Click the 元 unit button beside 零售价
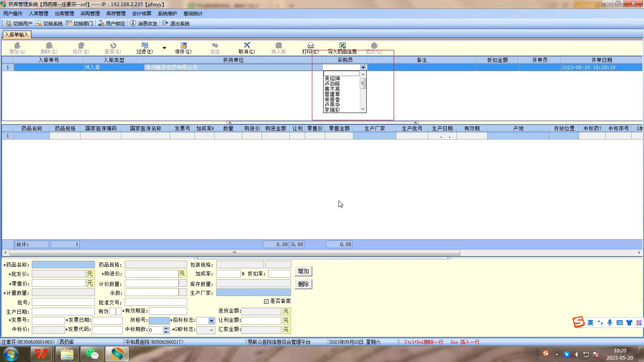This screenshot has height=362, width=644. pos(90,283)
